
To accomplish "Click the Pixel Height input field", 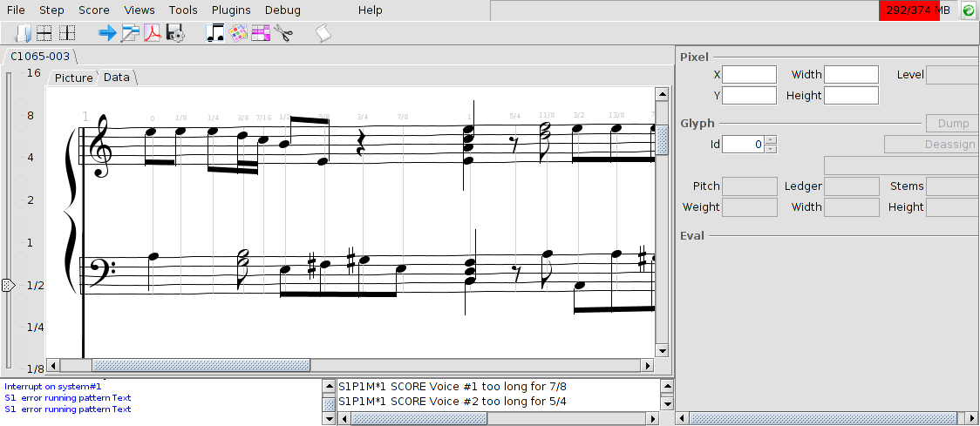I will (851, 96).
